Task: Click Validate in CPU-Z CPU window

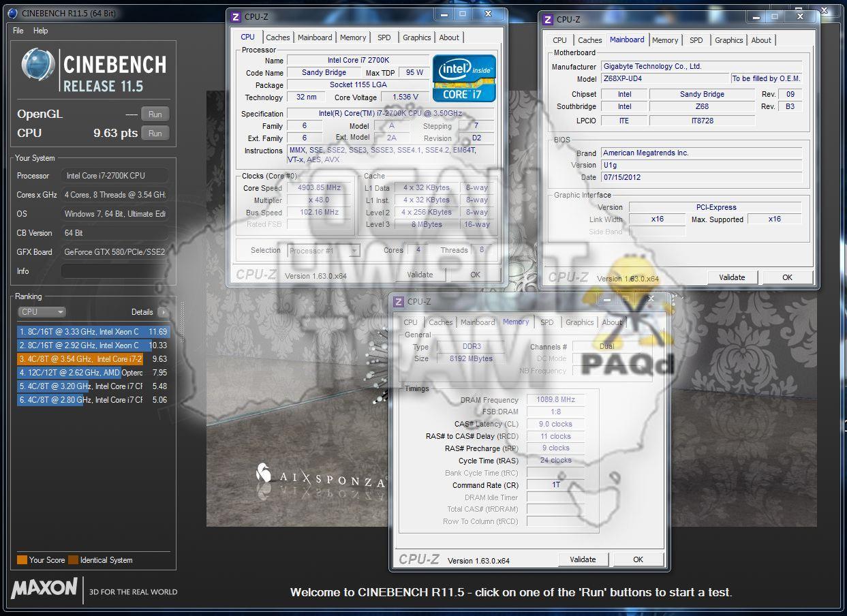Action: click(x=420, y=275)
